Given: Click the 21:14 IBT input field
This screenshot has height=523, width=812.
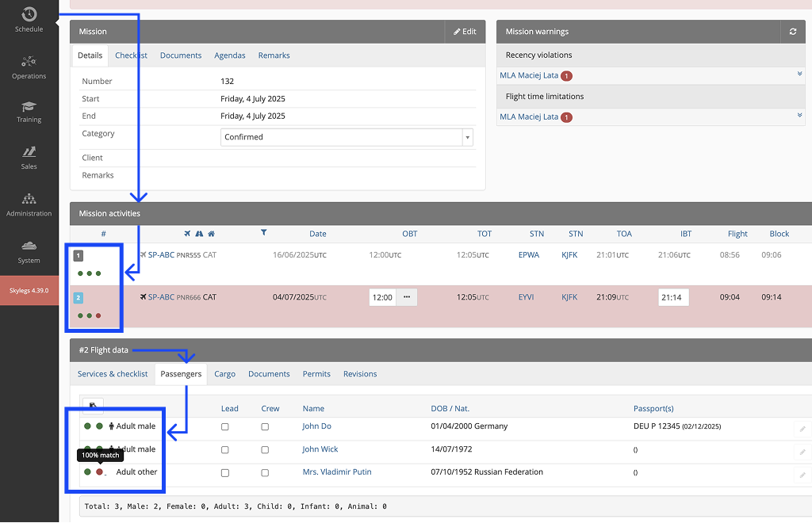Looking at the screenshot, I should (673, 296).
